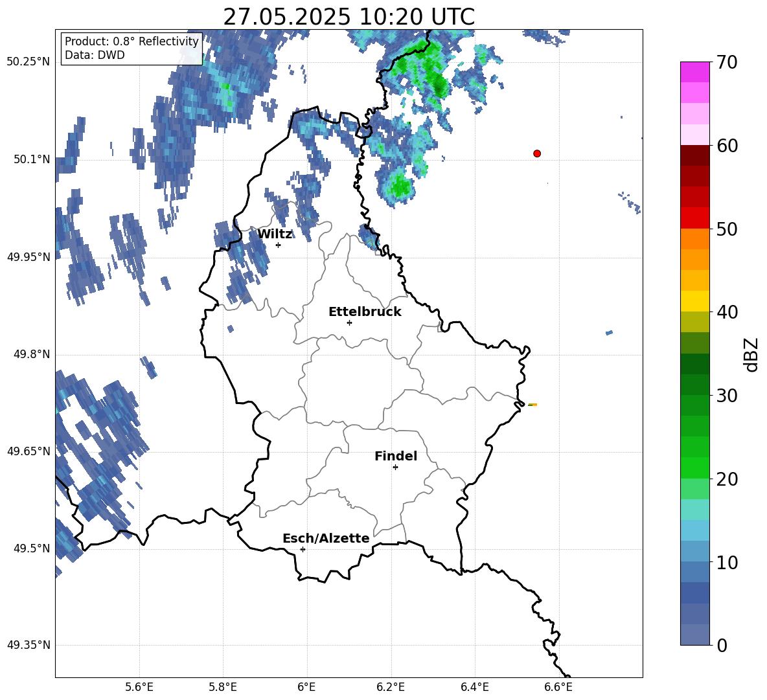Image resolution: width=767 pixels, height=700 pixels.
Task: Click the magenta swatch at colorbar top
Action: click(695, 72)
